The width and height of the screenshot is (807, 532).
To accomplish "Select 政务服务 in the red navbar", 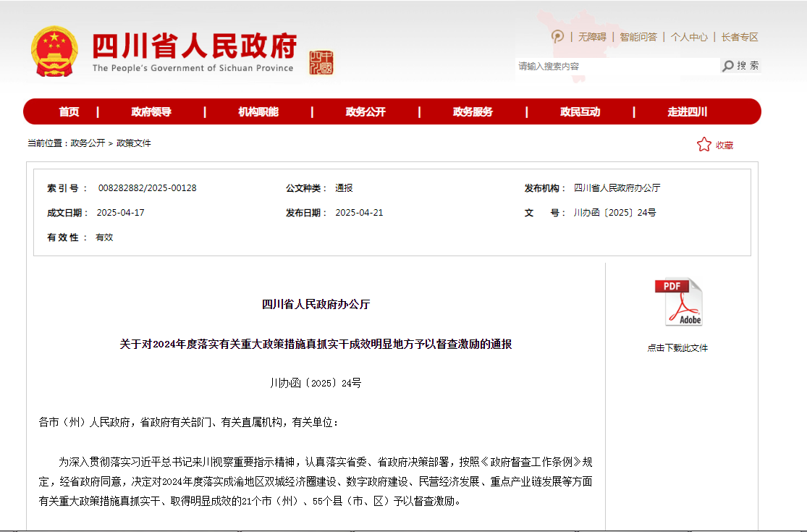I will (x=473, y=111).
